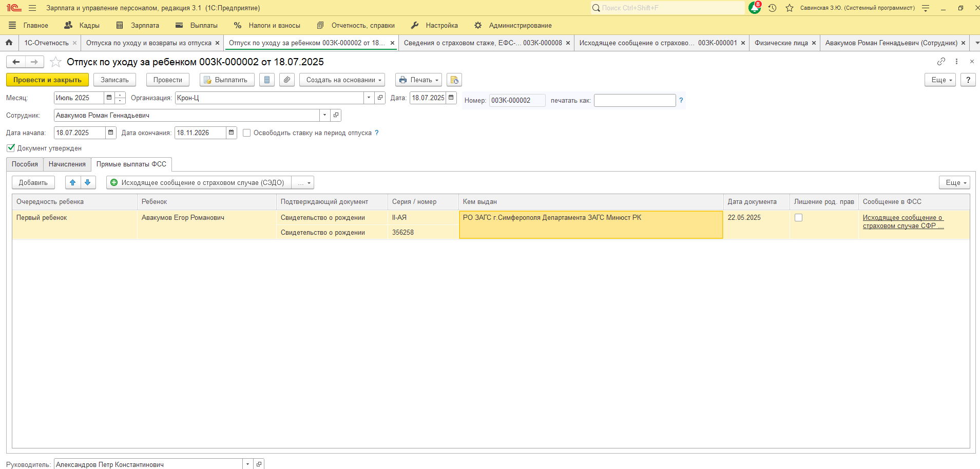Open notifications bell icon
The width and height of the screenshot is (980, 469).
(x=754, y=8)
